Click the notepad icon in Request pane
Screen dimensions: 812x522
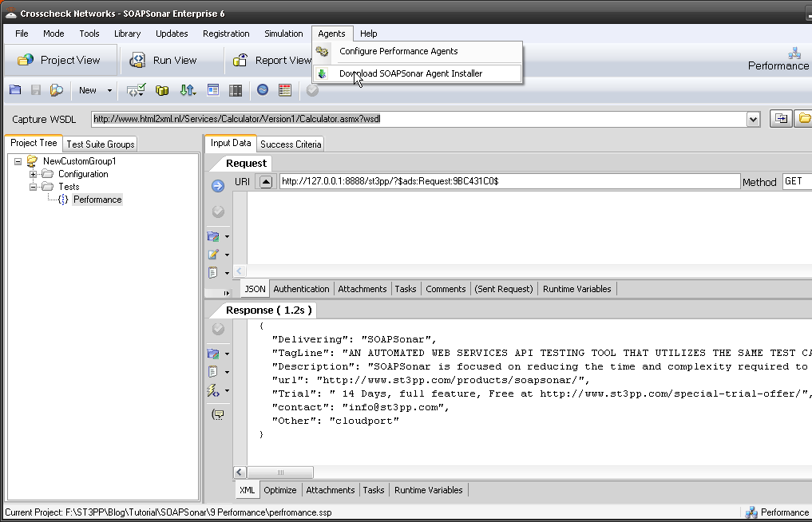tap(213, 272)
